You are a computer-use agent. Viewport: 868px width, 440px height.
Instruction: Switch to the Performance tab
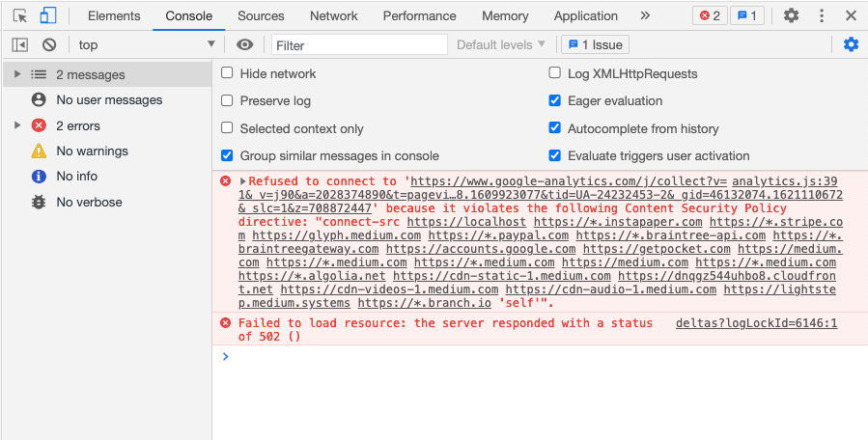click(420, 16)
